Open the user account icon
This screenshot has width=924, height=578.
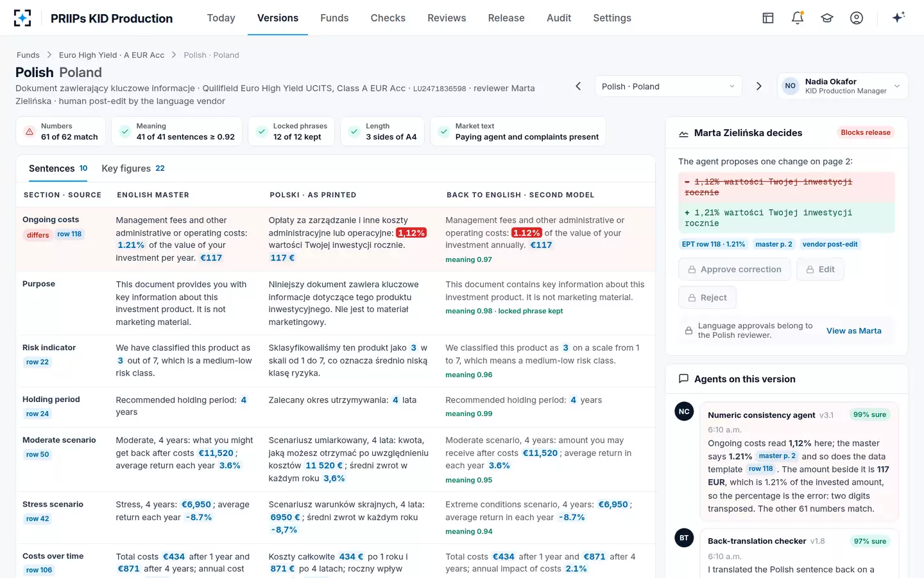tap(857, 18)
